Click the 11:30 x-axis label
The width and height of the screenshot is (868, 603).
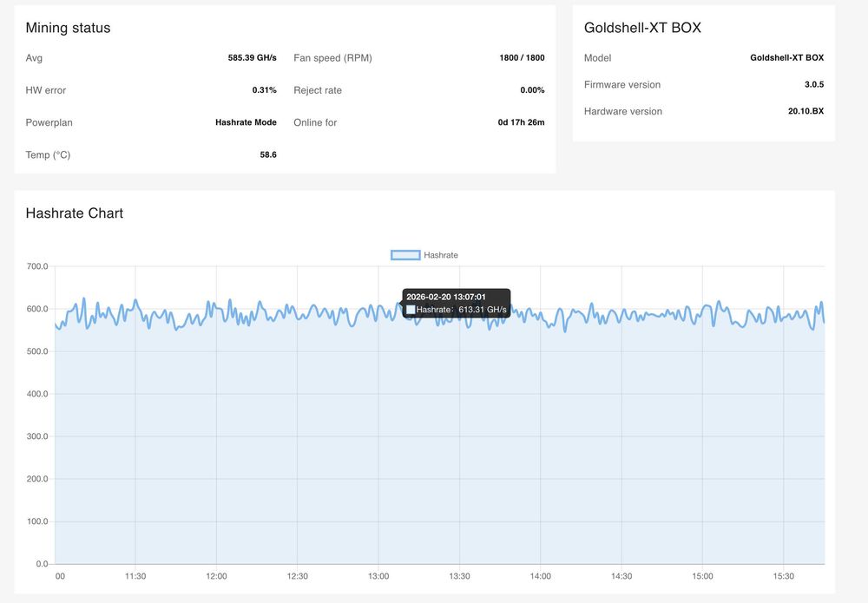click(x=135, y=576)
